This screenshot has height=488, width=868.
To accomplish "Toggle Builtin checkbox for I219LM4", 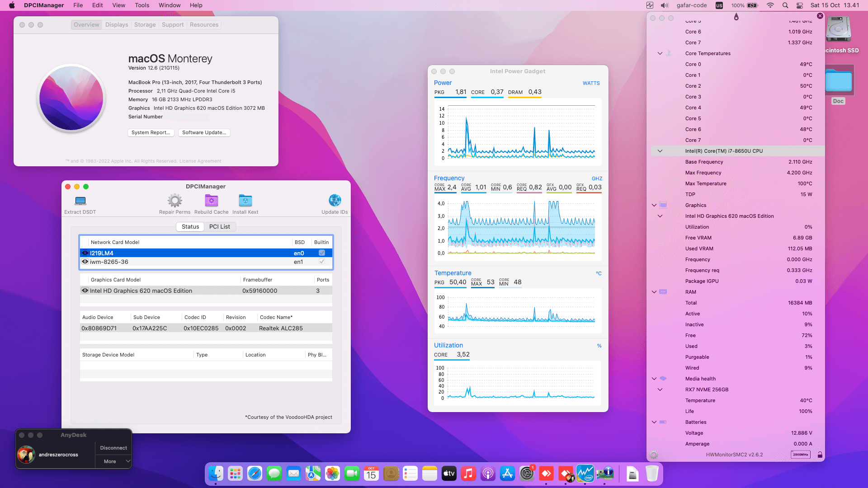I will [322, 253].
